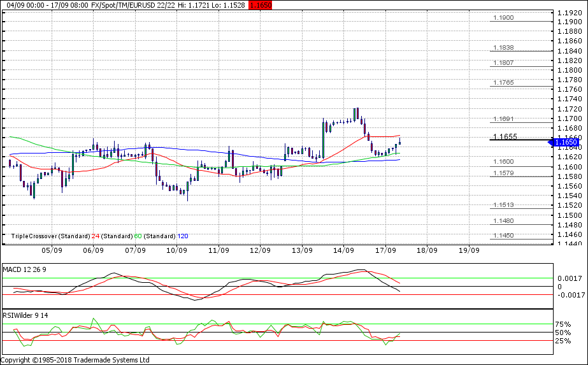Click the RSIWilder 9 14 panel title
This screenshot has width=588, height=365.
coord(25,315)
